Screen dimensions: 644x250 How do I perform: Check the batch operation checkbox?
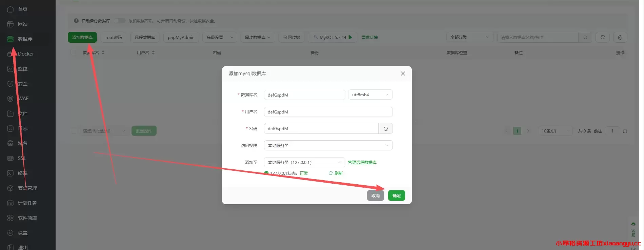coord(74,131)
